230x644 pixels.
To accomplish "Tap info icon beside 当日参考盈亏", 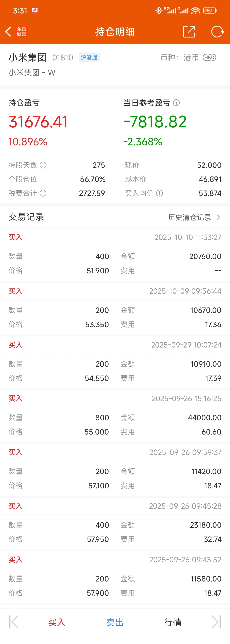I will pos(177,103).
